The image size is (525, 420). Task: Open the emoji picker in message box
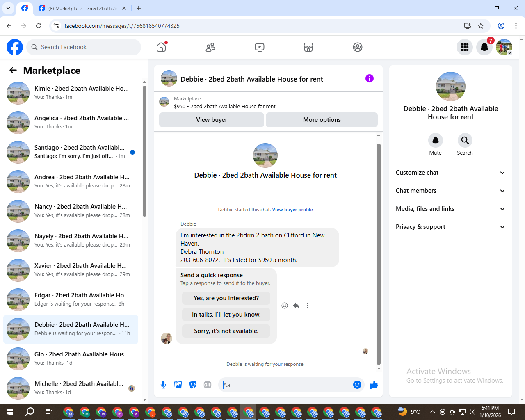click(x=357, y=385)
